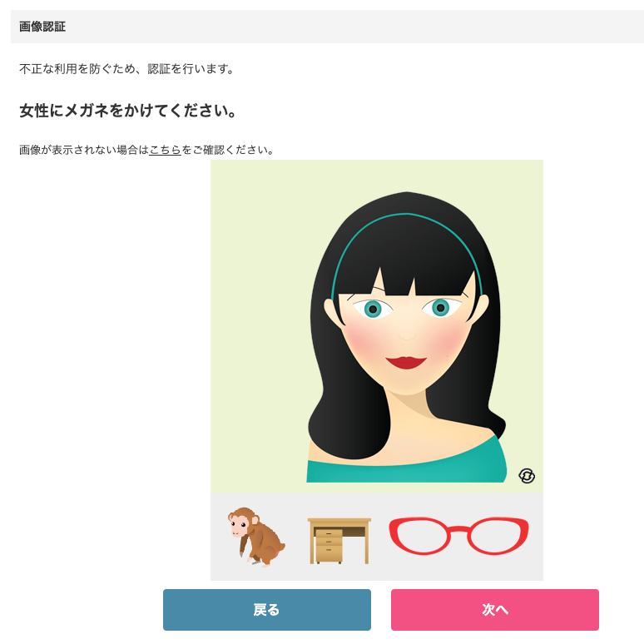The width and height of the screenshot is (644, 644).
Task: Click the 不正な利用を防ぐため notice text
Action: click(x=127, y=68)
